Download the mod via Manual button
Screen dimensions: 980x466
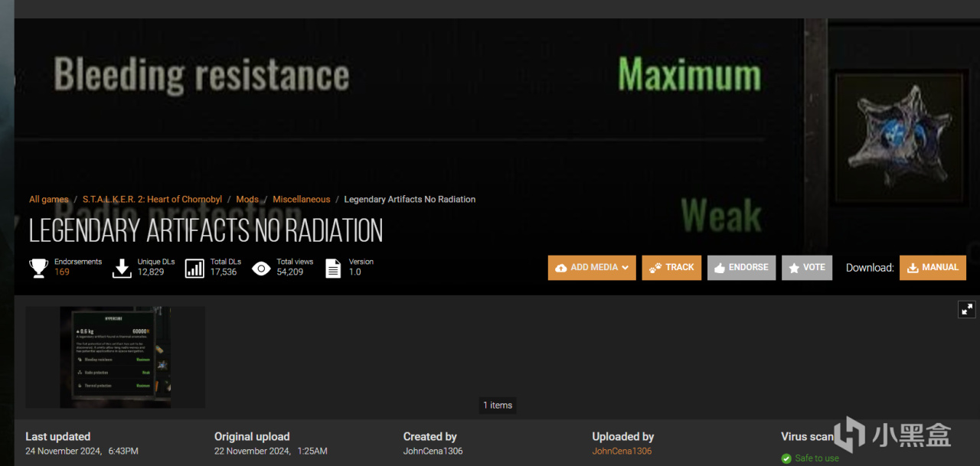pyautogui.click(x=933, y=268)
